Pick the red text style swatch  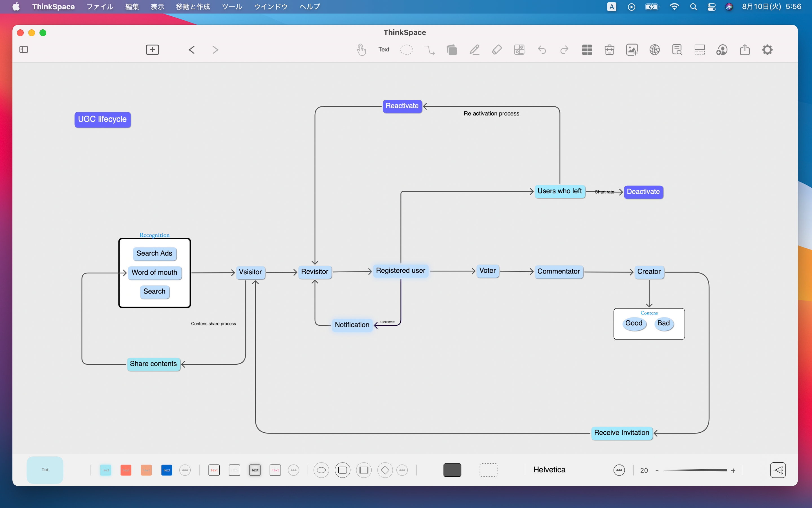126,470
